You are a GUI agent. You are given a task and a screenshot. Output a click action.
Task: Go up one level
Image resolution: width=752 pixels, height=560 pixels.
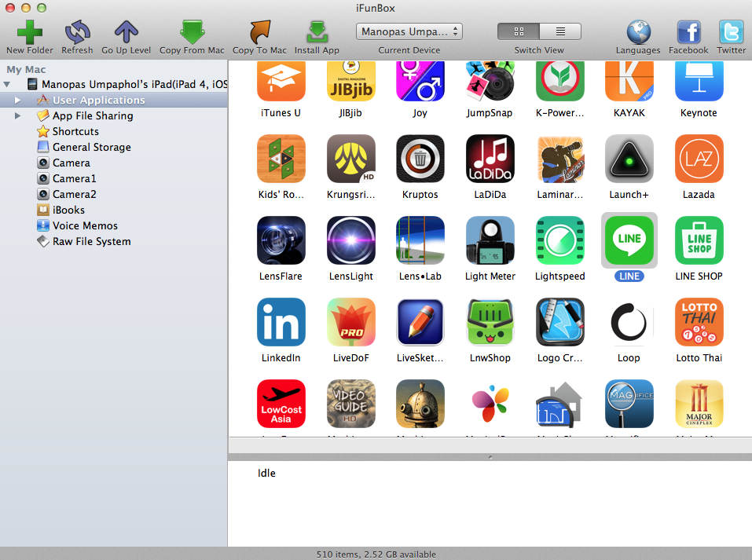pyautogui.click(x=127, y=32)
